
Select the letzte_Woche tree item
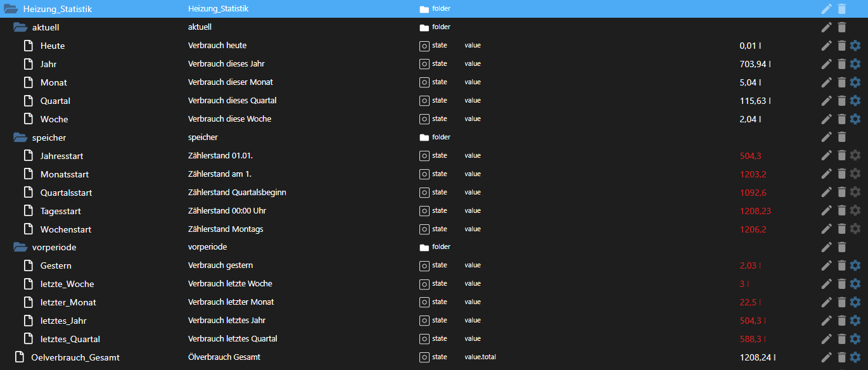pyautogui.click(x=67, y=284)
